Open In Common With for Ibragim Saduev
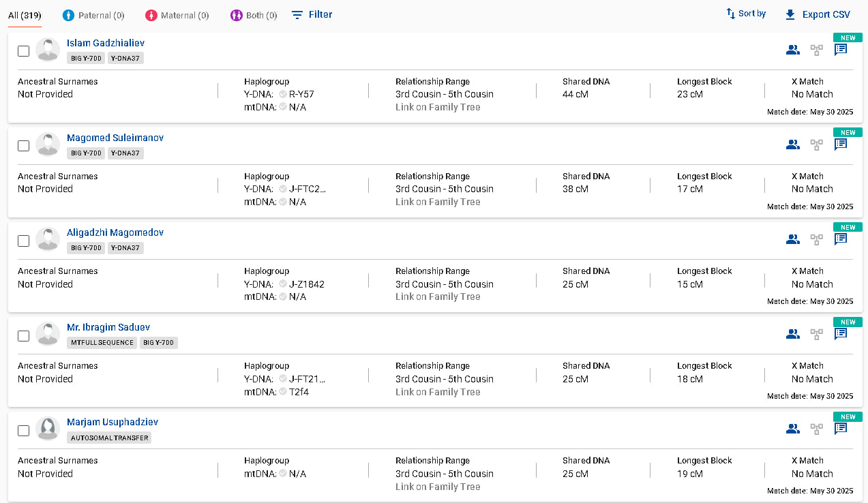 click(x=792, y=333)
